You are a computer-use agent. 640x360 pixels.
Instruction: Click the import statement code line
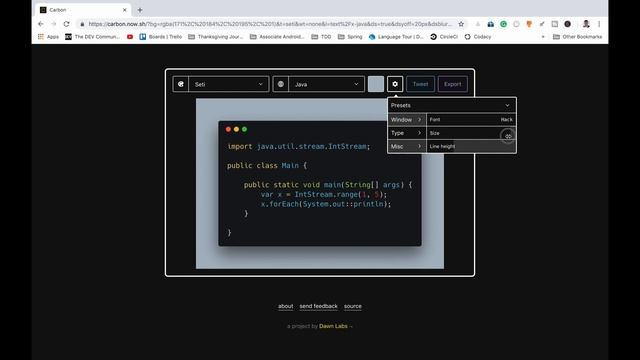click(x=298, y=147)
